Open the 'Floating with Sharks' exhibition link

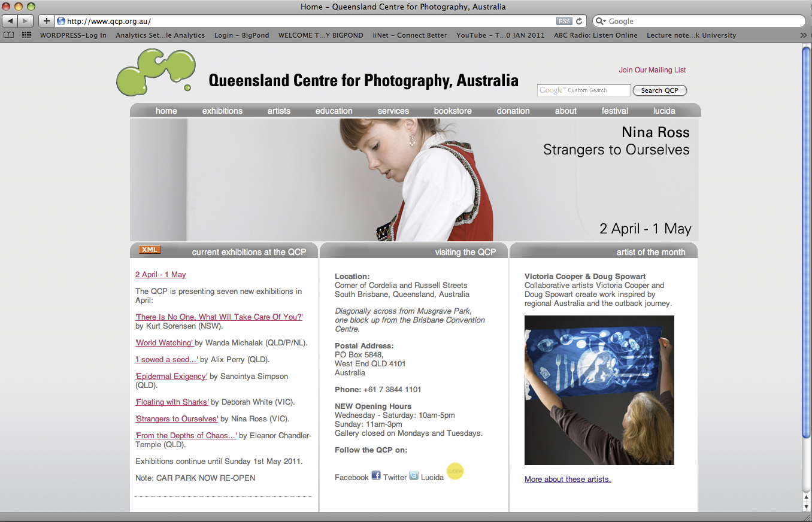tap(172, 402)
